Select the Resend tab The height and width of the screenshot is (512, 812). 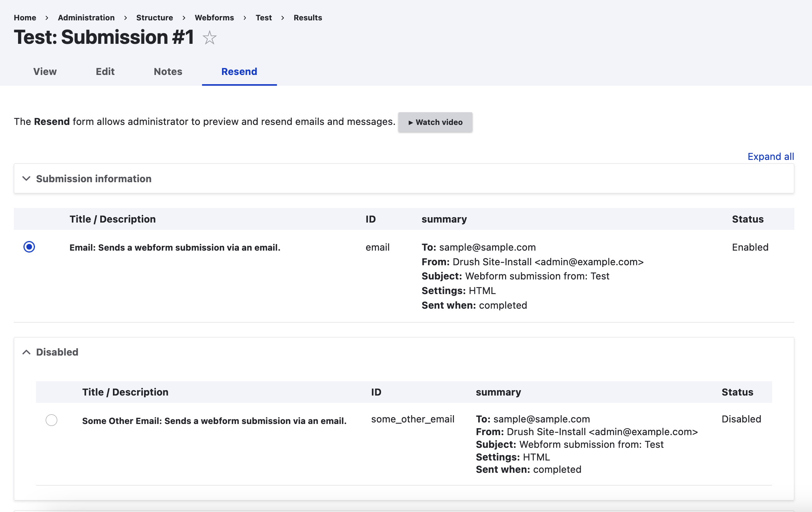click(239, 71)
